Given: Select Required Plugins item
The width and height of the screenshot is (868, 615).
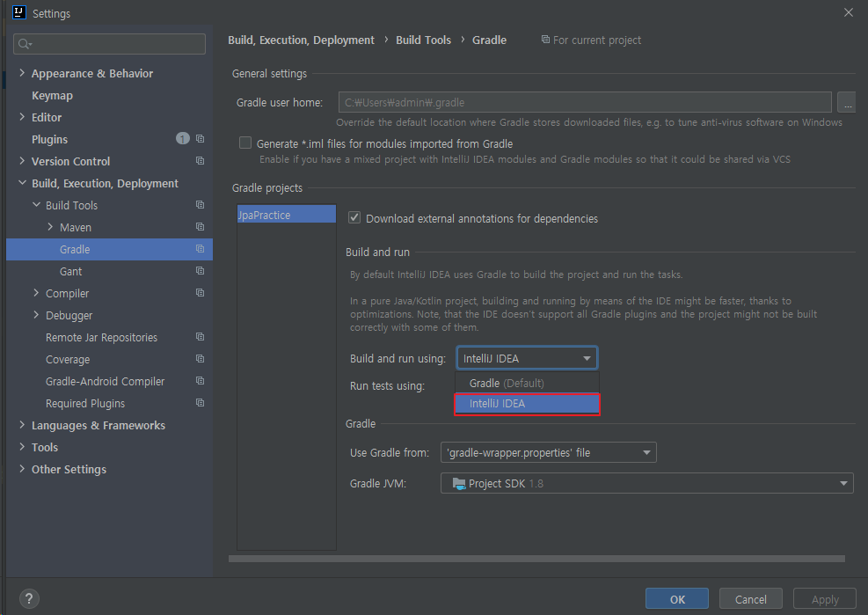Looking at the screenshot, I should (85, 403).
